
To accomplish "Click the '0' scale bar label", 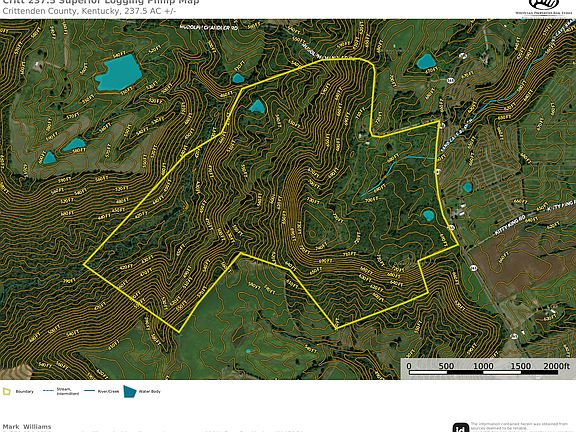I will click(409, 366).
